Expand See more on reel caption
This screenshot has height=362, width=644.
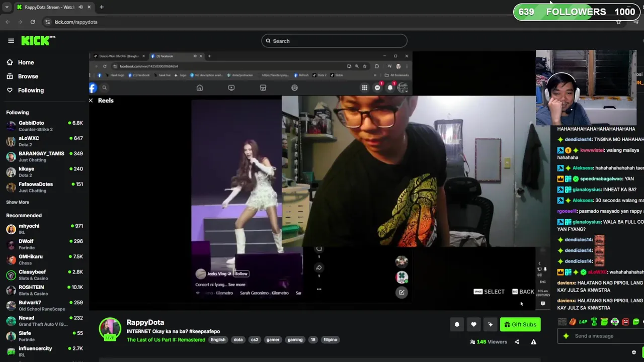tap(237, 285)
